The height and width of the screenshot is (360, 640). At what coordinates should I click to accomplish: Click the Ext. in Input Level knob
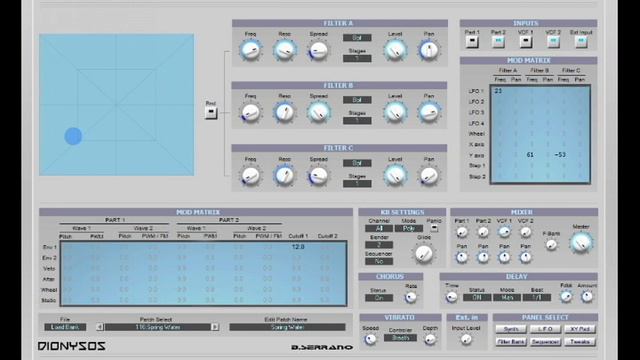466,339
